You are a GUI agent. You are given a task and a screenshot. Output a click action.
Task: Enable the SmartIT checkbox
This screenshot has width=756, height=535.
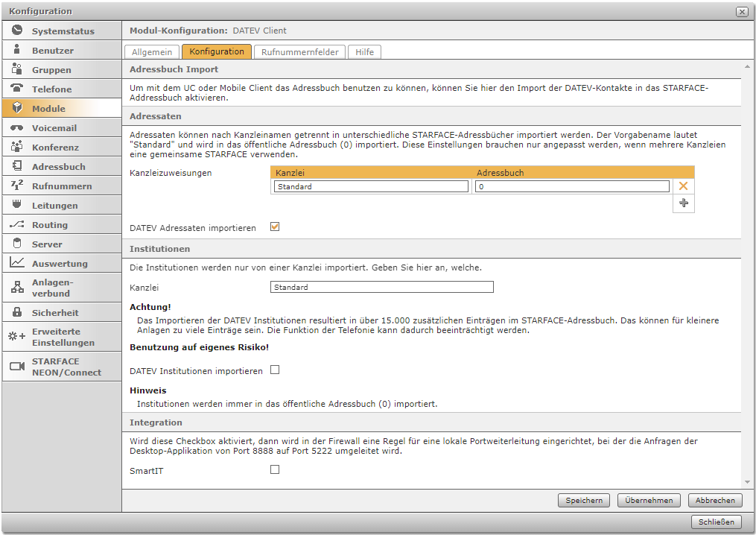pos(275,469)
